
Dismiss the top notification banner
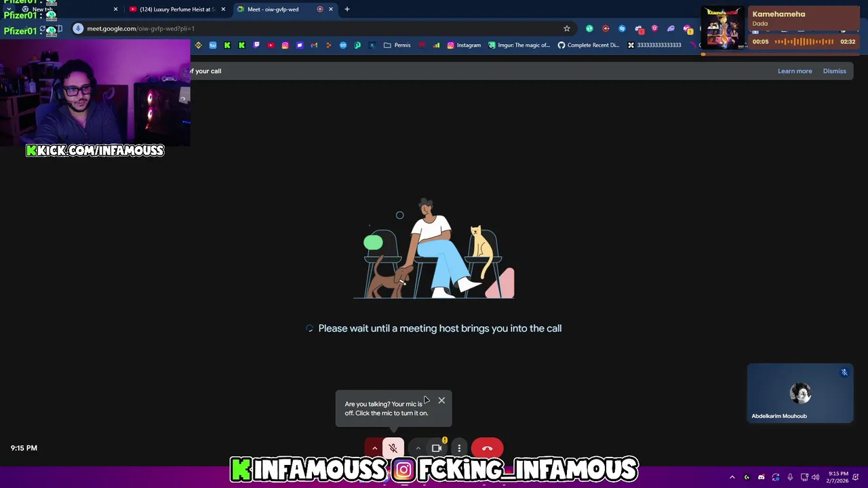click(834, 71)
